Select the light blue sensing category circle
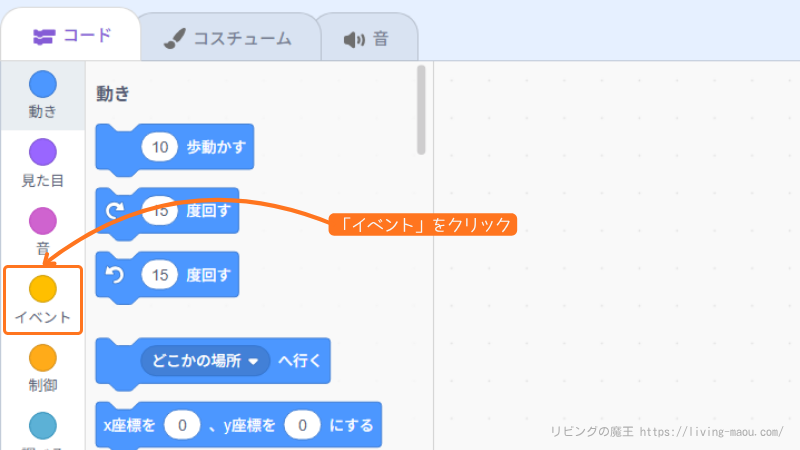 (42, 425)
